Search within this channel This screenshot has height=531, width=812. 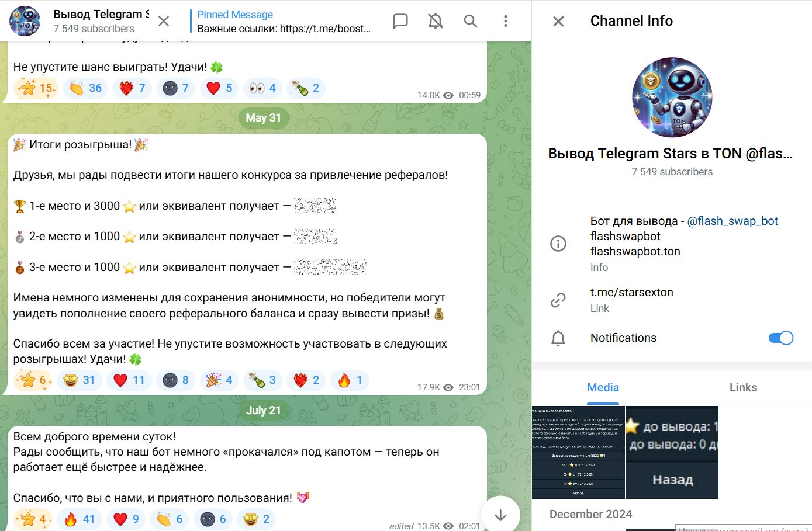tap(471, 21)
